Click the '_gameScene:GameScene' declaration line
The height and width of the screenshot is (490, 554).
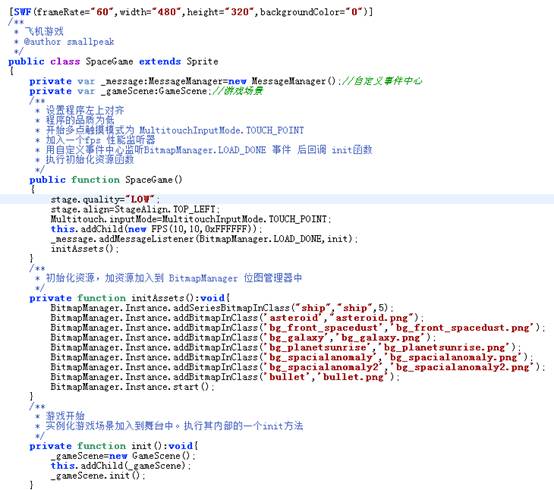tap(146, 91)
